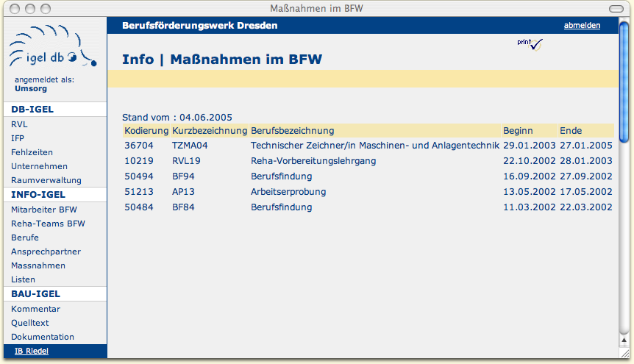Click begin date 29.01.2003
Viewport: 634px width, 364px height.
[x=530, y=146]
